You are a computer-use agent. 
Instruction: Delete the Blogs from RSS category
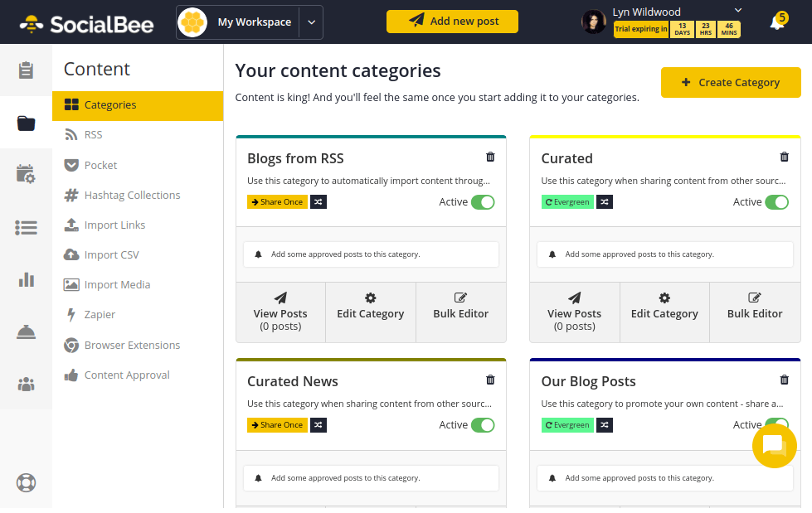click(490, 157)
